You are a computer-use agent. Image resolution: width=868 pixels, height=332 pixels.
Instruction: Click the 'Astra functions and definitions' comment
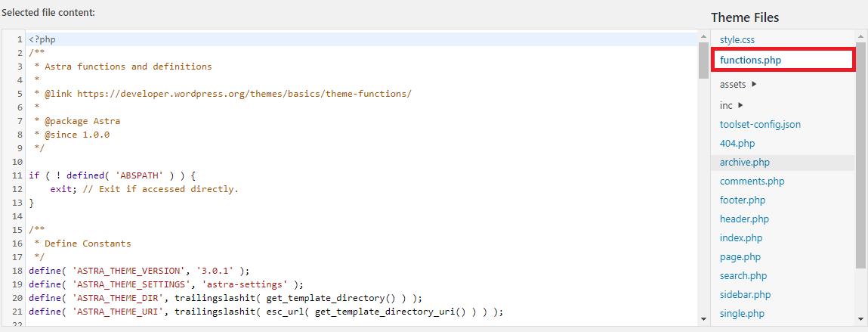click(128, 67)
